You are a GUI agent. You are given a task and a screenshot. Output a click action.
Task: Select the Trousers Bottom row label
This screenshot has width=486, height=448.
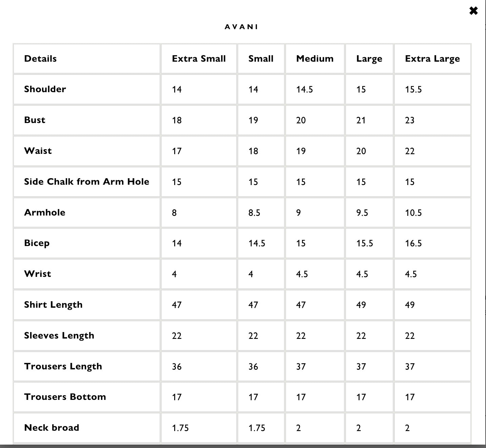coord(65,397)
